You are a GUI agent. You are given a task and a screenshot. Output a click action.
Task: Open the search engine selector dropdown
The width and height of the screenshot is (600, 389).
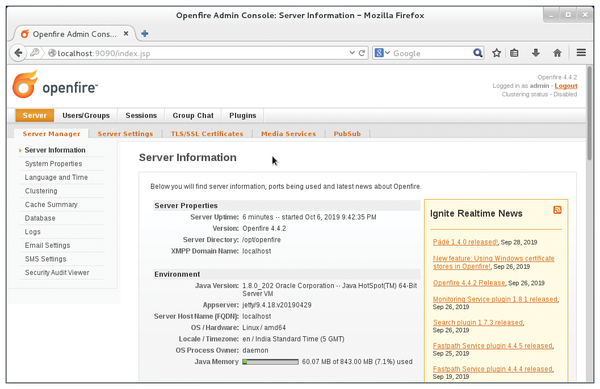382,53
